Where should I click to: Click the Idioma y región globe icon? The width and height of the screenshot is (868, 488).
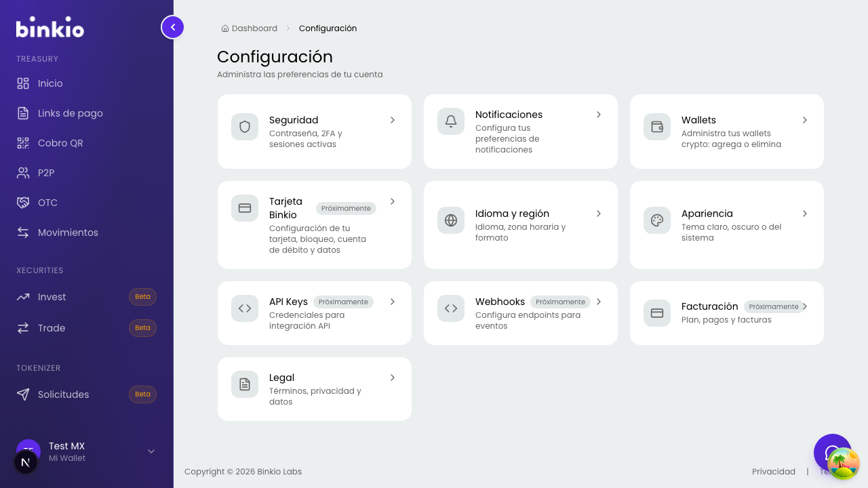pos(451,220)
